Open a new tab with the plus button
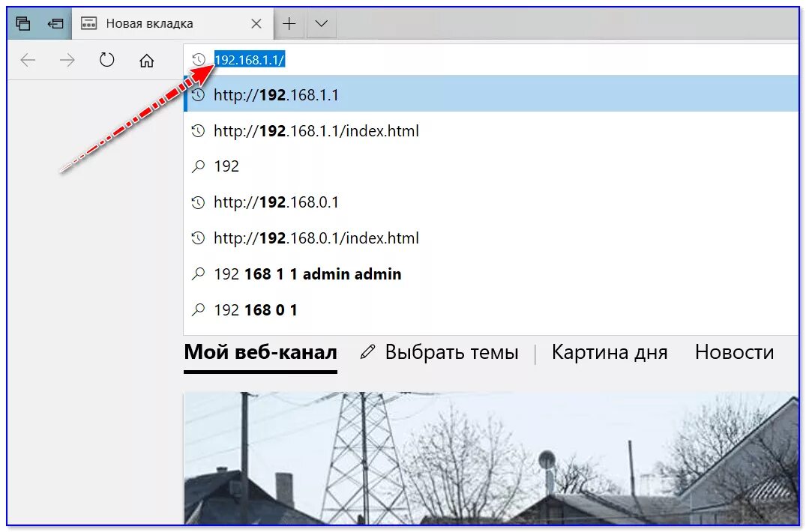The height and width of the screenshot is (532, 806). pyautogui.click(x=289, y=22)
